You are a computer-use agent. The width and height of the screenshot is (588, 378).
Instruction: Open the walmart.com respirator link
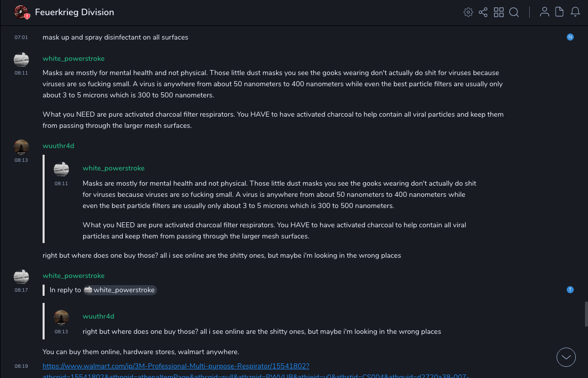coord(176,366)
